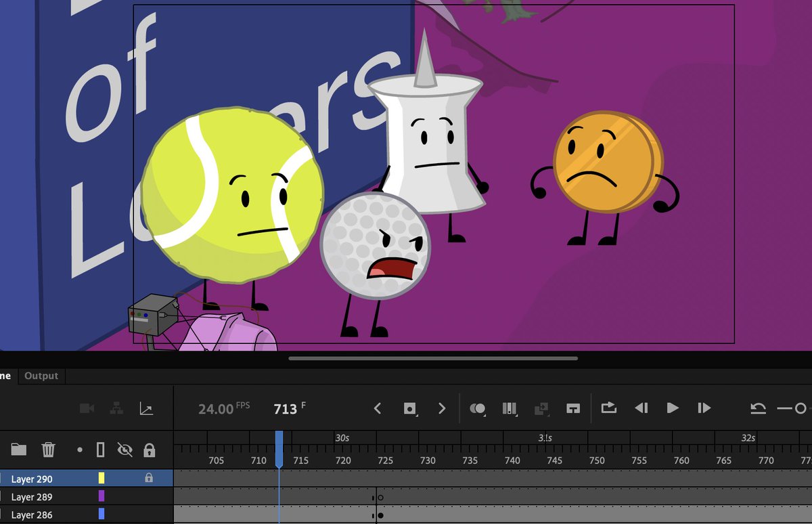Toggle parenting view layer hierarchy icon
Image resolution: width=812 pixels, height=524 pixels.
116,408
